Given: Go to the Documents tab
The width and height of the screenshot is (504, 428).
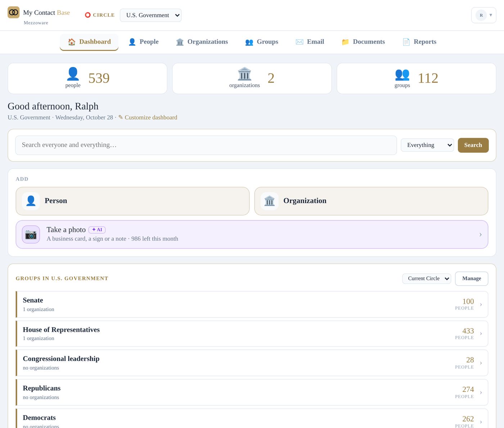Looking at the screenshot, I should pos(363,42).
